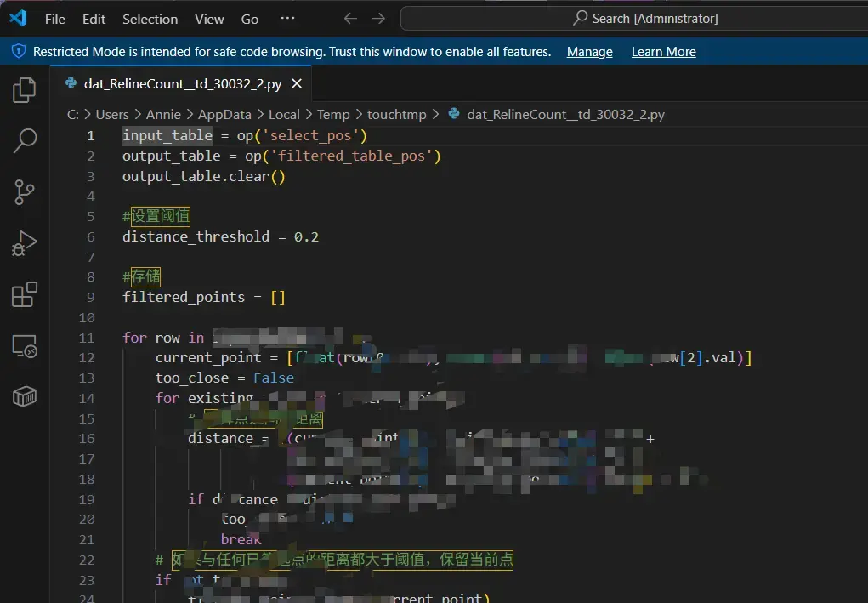The image size is (868, 603).
Task: Open the Search view
Action: [x=24, y=141]
